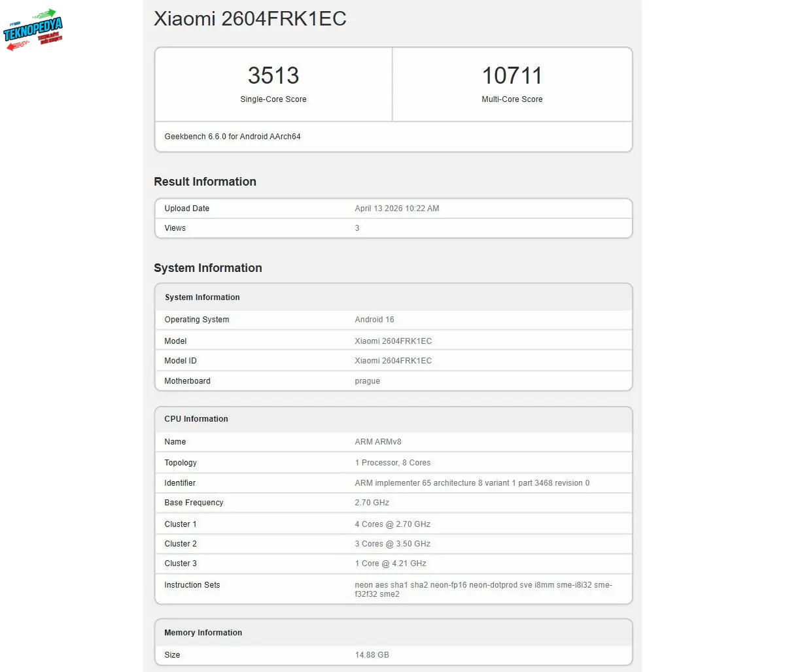This screenshot has height=672, width=785.
Task: Click the Xiaomi 2604FRK1EC page title
Action: pyautogui.click(x=250, y=19)
